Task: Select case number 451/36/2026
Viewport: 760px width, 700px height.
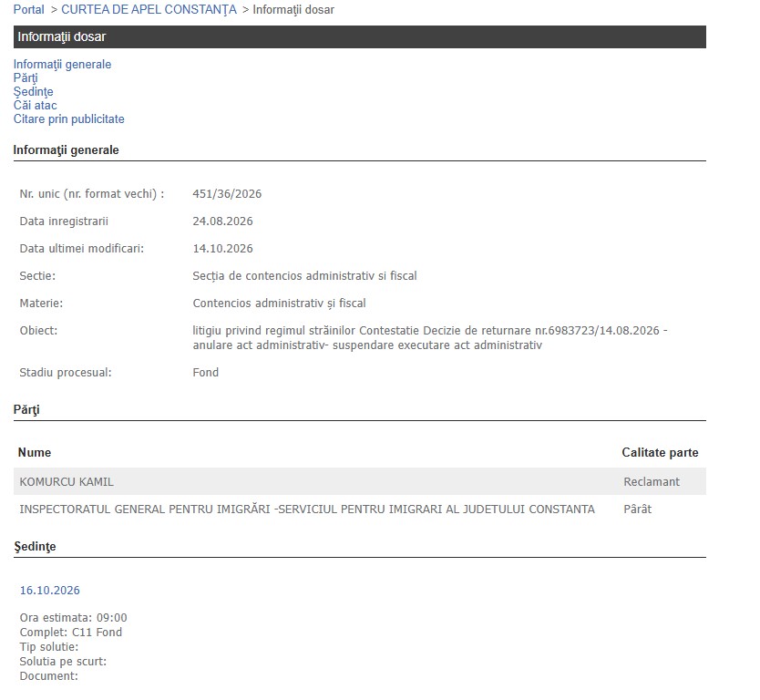Action: (x=227, y=194)
